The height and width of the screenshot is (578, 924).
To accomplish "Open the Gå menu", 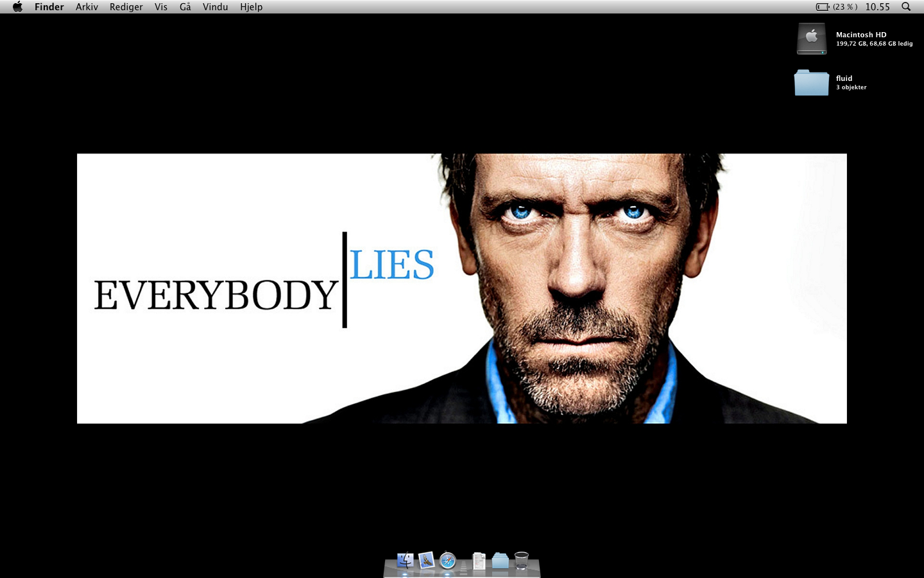I will coord(185,6).
